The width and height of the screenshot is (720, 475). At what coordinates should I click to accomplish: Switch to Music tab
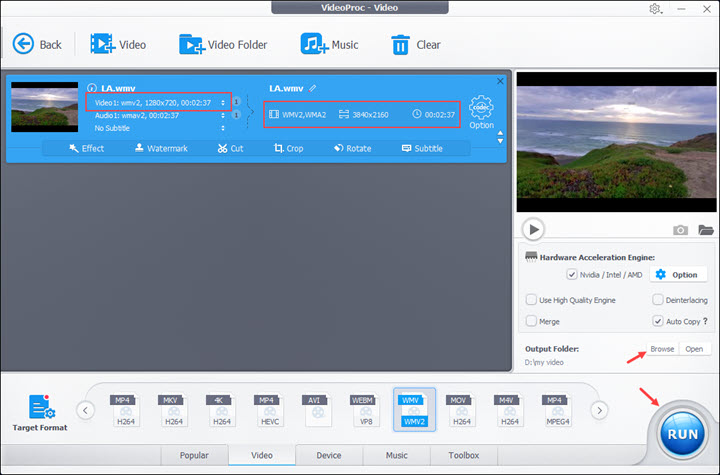(396, 455)
